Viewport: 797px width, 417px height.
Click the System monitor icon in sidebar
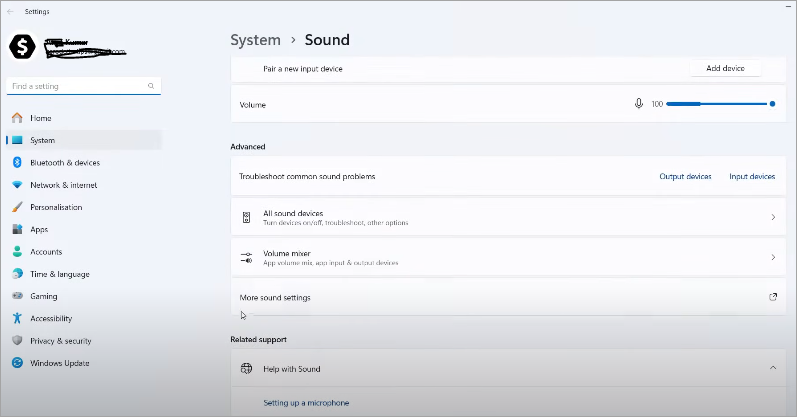coord(17,140)
